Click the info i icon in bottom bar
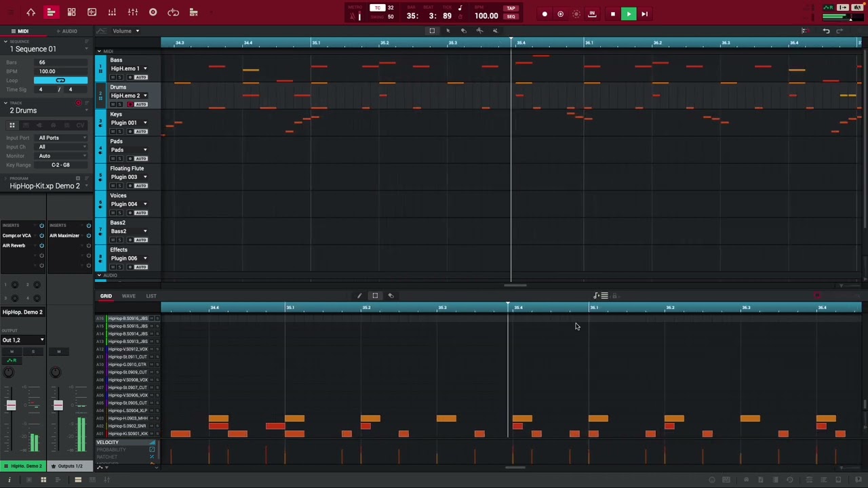The image size is (868, 488). point(9,480)
